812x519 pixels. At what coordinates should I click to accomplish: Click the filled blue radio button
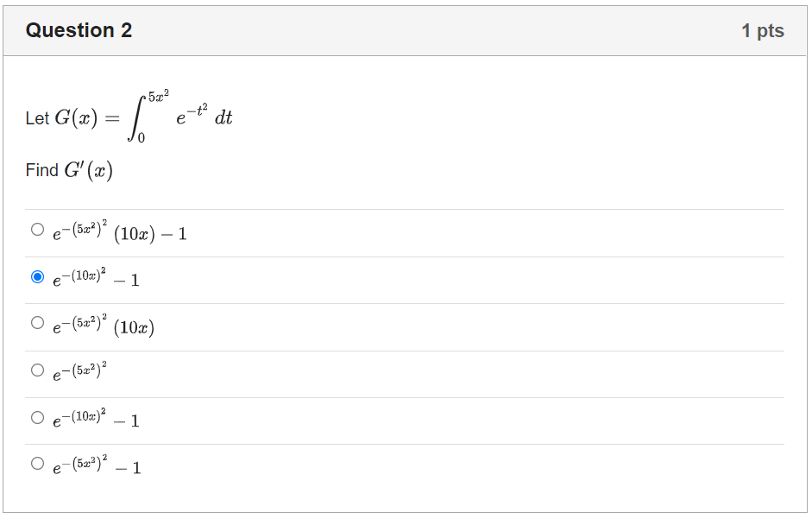(36, 275)
